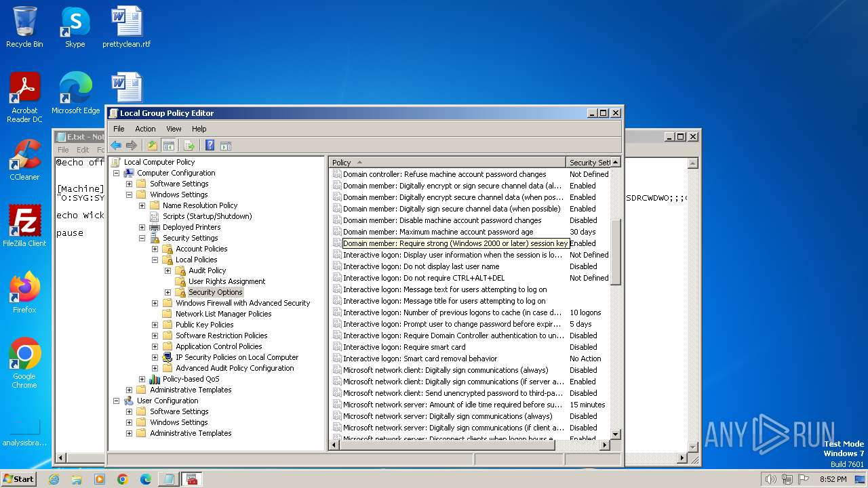Sort by Policy column header
The image size is (868, 488).
448,163
